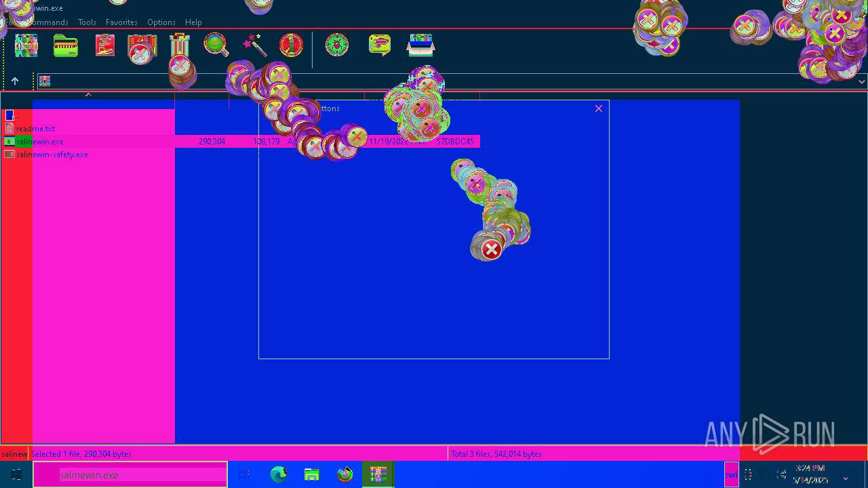The image size is (868, 488).
Task: Launch Microsoft Edge from the taskbar
Action: coord(279,474)
